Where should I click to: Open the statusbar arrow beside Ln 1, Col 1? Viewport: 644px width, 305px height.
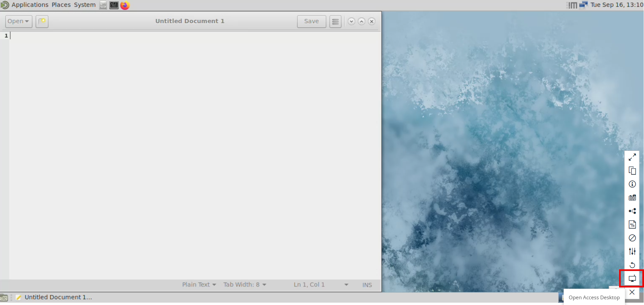tap(346, 285)
